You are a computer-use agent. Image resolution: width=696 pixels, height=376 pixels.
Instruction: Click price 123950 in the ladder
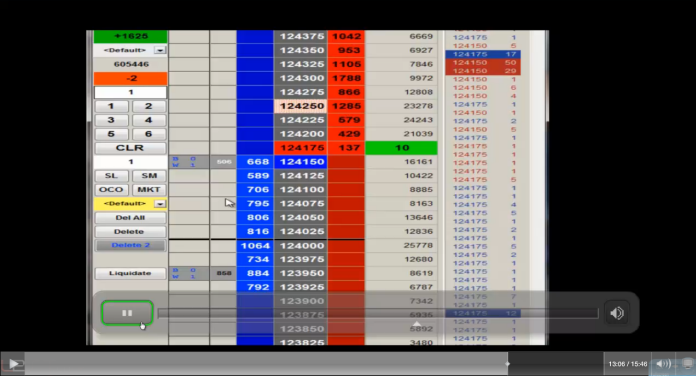pos(301,273)
